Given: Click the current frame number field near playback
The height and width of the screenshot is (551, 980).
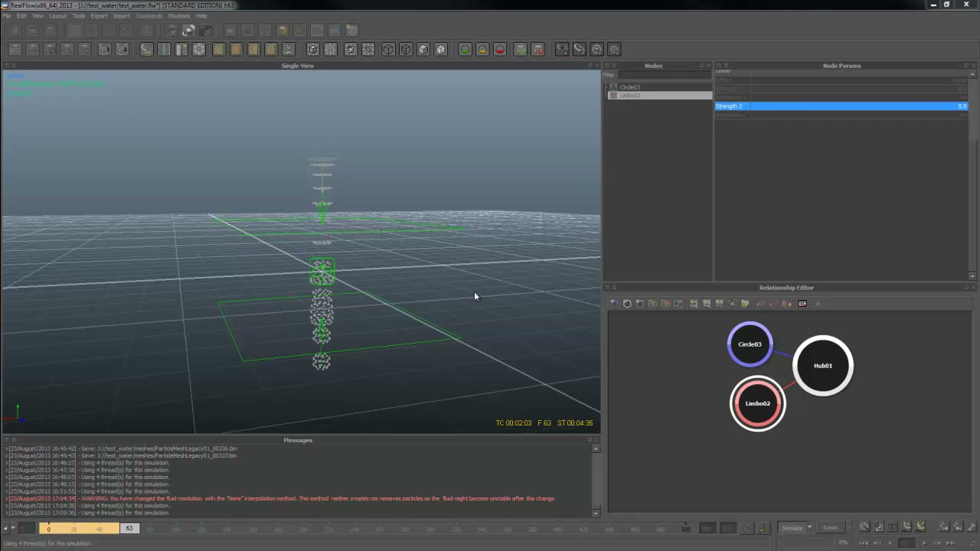Looking at the screenshot, I should (x=907, y=543).
